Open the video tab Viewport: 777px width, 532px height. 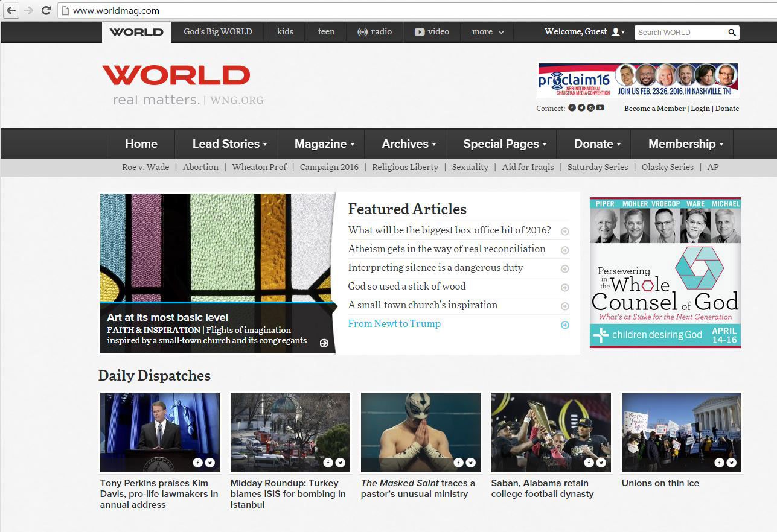[432, 32]
